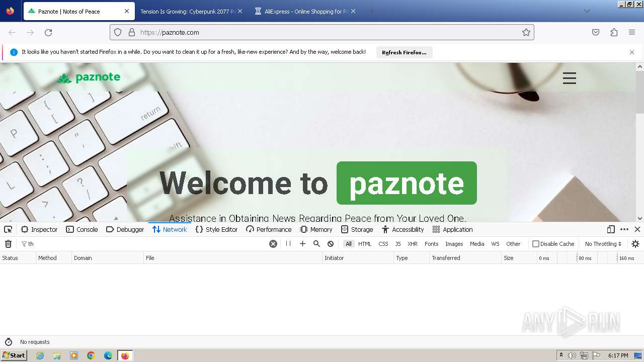Add a new request with plus
Image resolution: width=644 pixels, height=362 pixels.
pyautogui.click(x=302, y=244)
